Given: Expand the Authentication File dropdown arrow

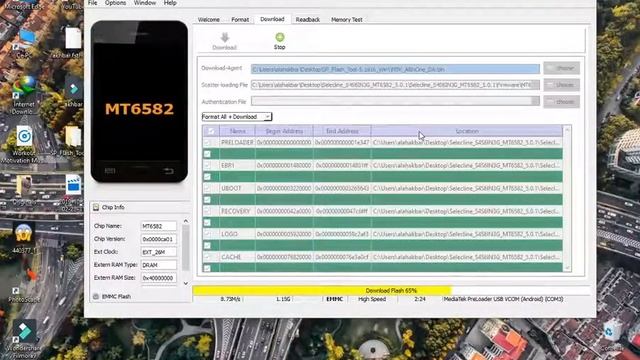Looking at the screenshot, I should 535,101.
